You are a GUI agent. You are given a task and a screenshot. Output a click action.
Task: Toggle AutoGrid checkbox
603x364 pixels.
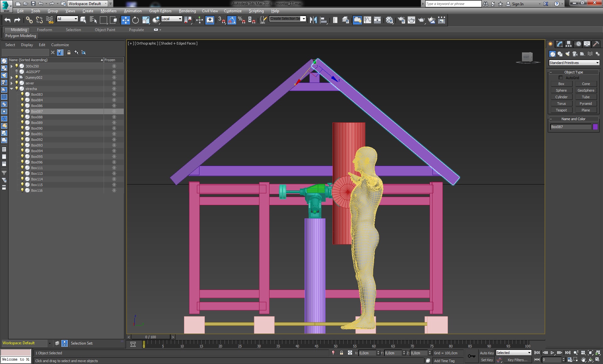561,78
